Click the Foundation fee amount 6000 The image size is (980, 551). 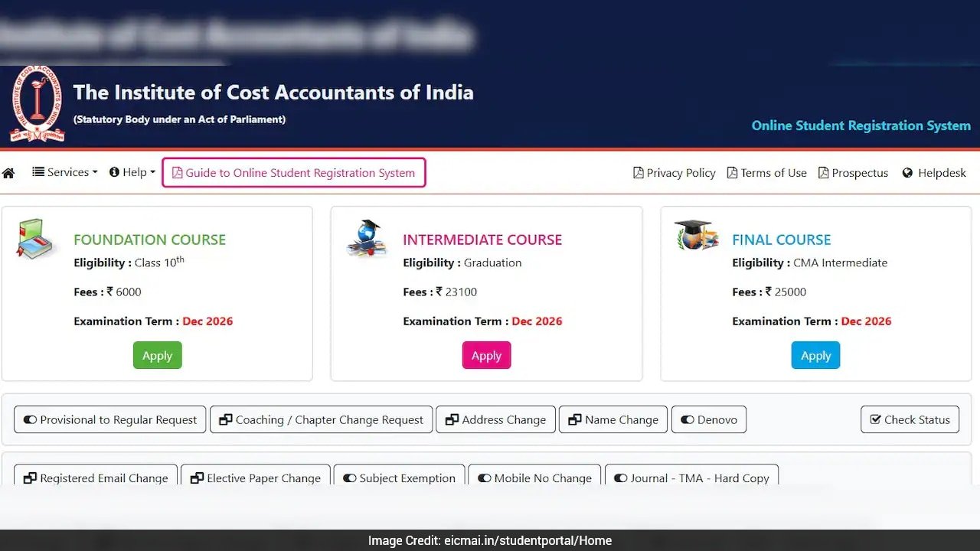coord(129,292)
